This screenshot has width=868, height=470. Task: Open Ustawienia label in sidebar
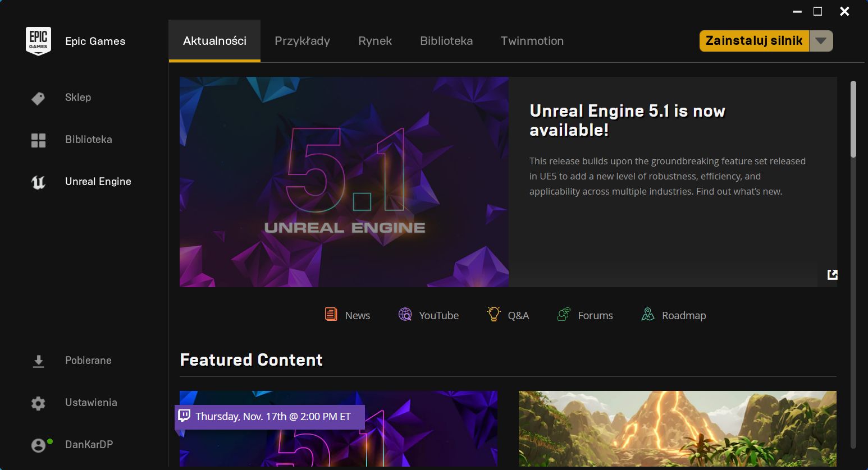tap(91, 403)
